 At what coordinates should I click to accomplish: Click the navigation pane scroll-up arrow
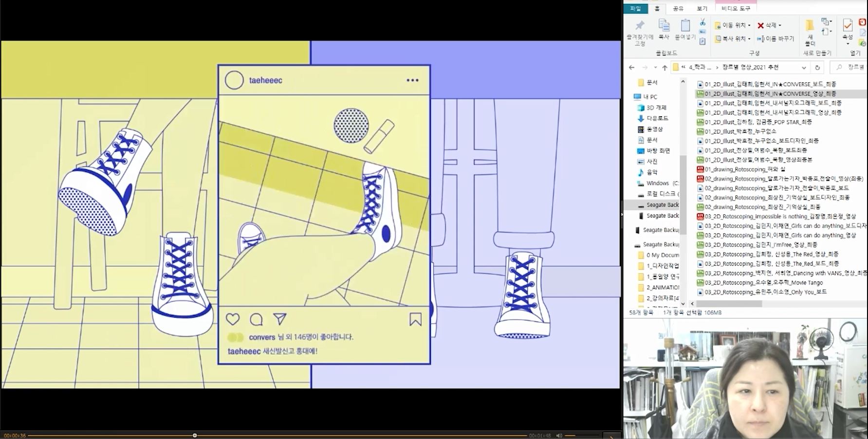(x=683, y=82)
